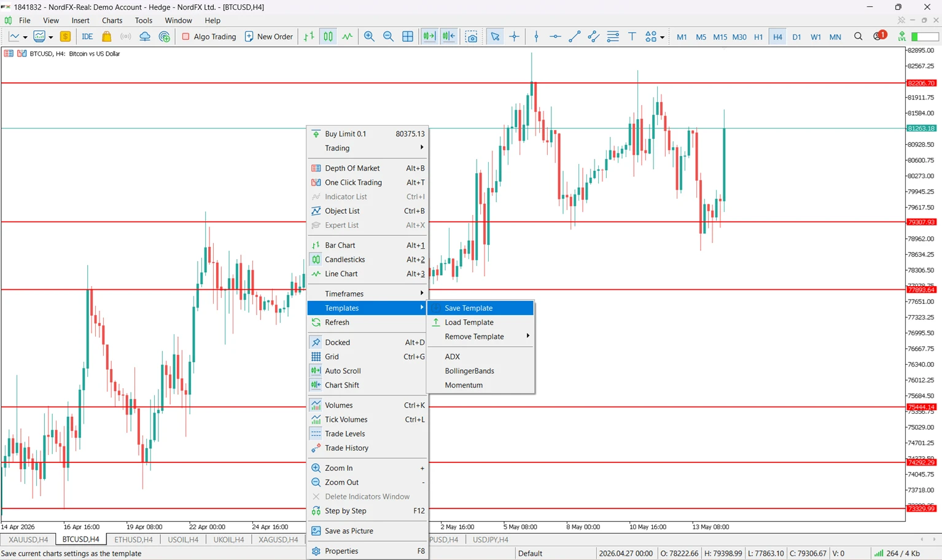Select the trendline drawing tool

574,37
